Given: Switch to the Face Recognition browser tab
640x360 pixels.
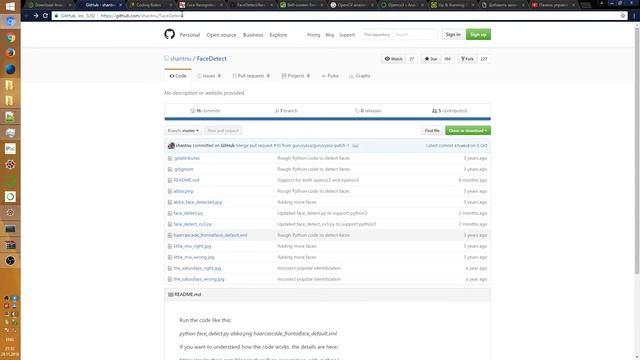Looking at the screenshot, I should [x=200, y=5].
